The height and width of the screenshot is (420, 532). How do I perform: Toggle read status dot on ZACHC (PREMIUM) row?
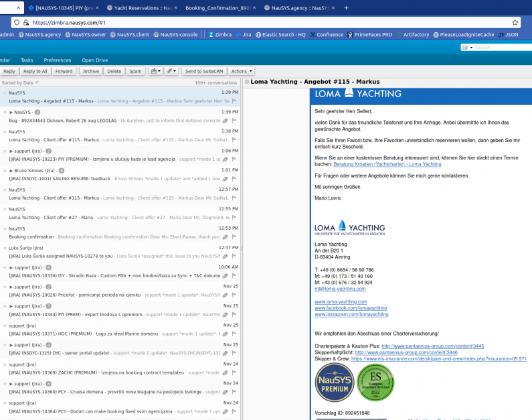point(5,364)
